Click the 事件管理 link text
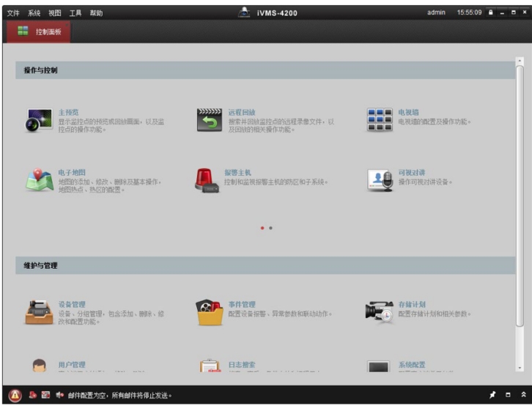532x405 pixels. [x=242, y=304]
